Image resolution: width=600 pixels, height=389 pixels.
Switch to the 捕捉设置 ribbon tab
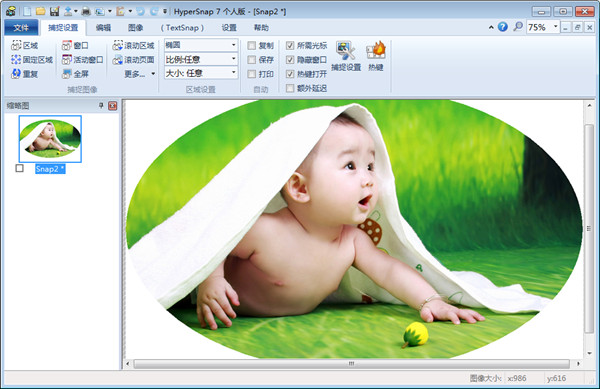click(63, 28)
